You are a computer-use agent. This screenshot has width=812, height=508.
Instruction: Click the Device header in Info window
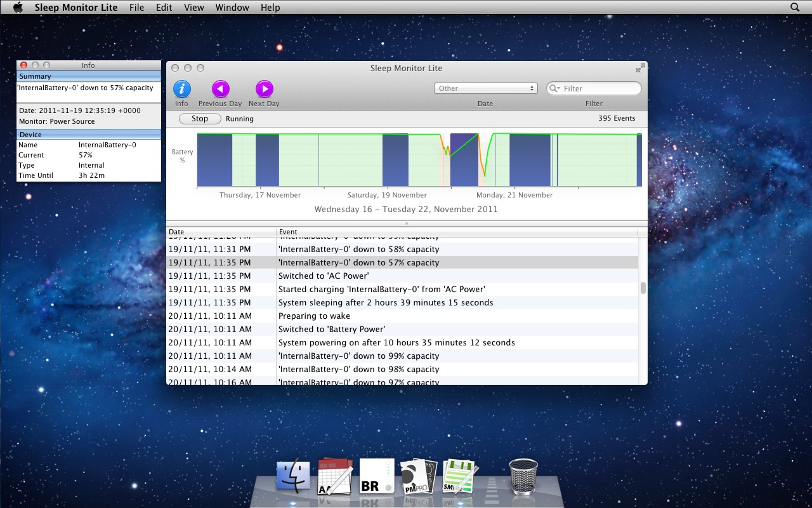pyautogui.click(x=89, y=135)
